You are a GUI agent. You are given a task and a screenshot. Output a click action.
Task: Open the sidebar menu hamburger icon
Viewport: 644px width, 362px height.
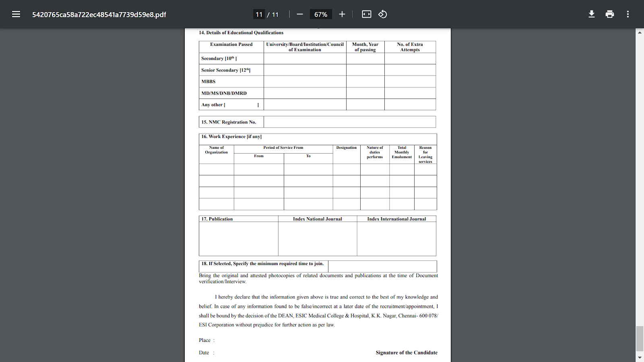point(16,14)
